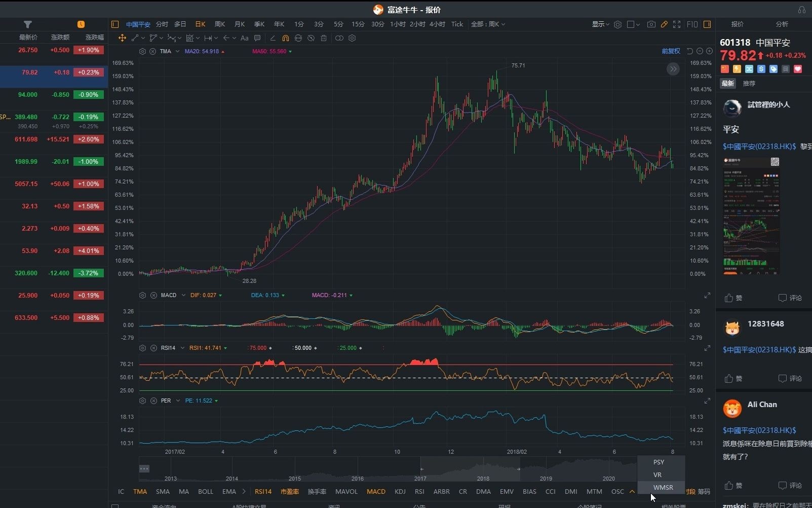Open the $中國平安(02318.HK)$ stock link
This screenshot has width=812, height=508.
[759, 146]
